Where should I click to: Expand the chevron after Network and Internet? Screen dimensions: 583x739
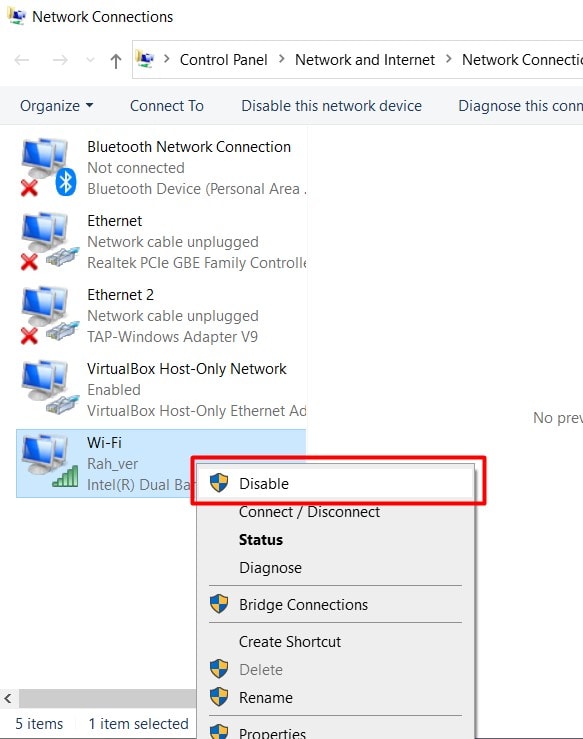tap(448, 59)
